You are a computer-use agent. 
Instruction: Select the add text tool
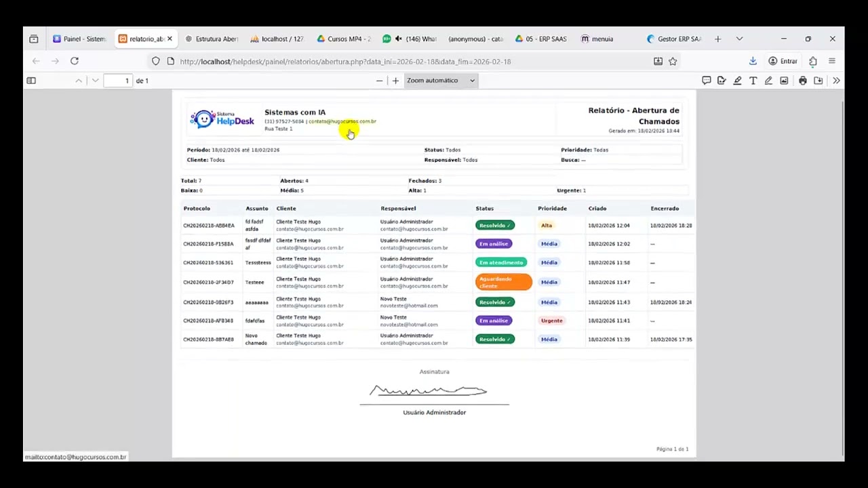pyautogui.click(x=753, y=81)
